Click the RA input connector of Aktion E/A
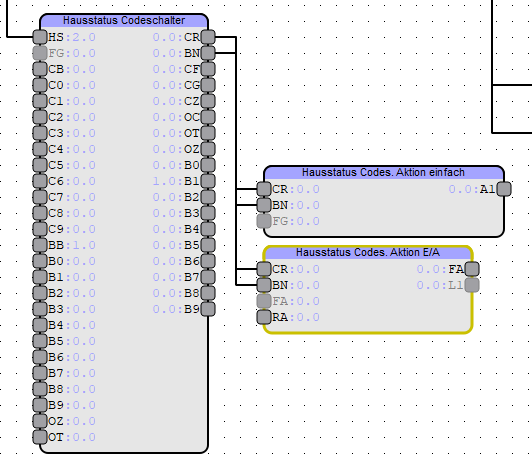The height and width of the screenshot is (466, 532). 264,317
